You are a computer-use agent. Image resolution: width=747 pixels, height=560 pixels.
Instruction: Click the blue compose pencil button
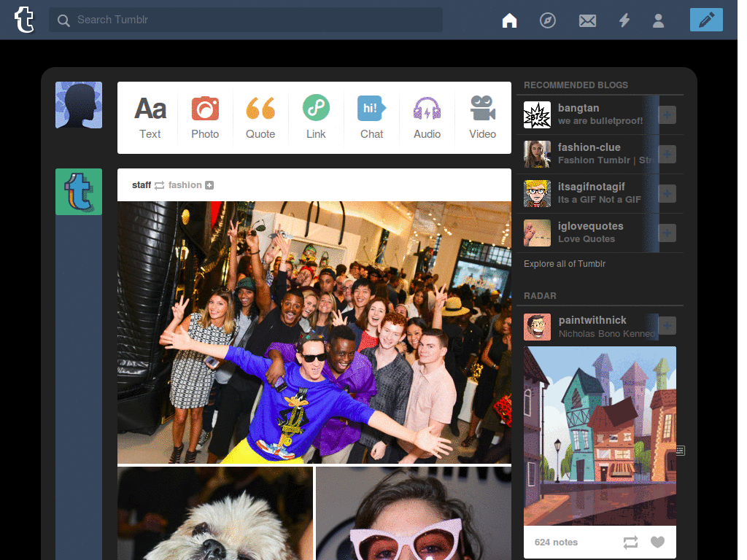706,20
